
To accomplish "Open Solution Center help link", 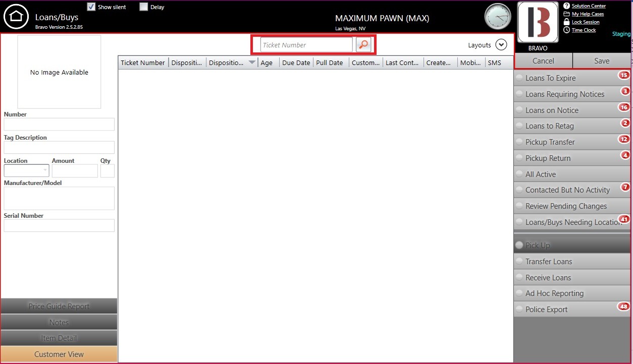I will [588, 6].
